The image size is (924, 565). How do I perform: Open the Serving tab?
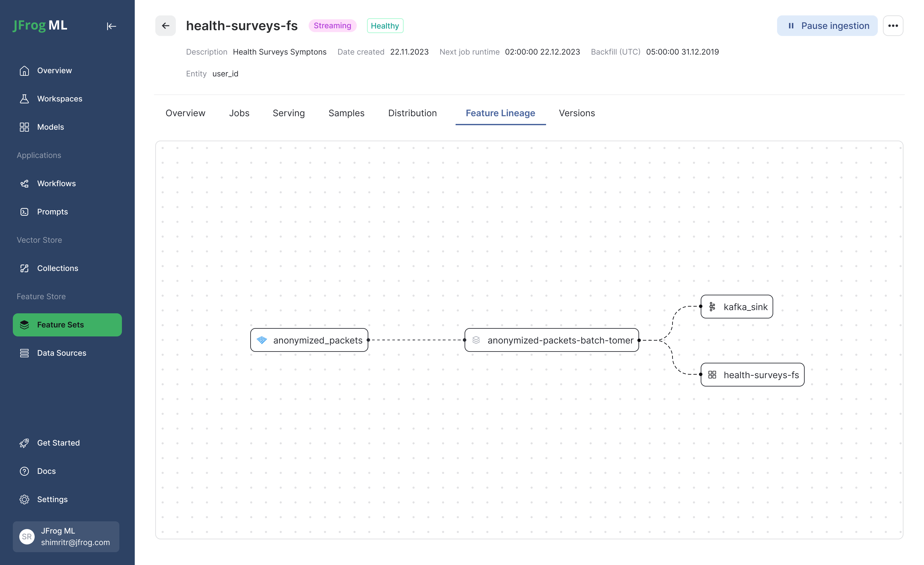[288, 113]
